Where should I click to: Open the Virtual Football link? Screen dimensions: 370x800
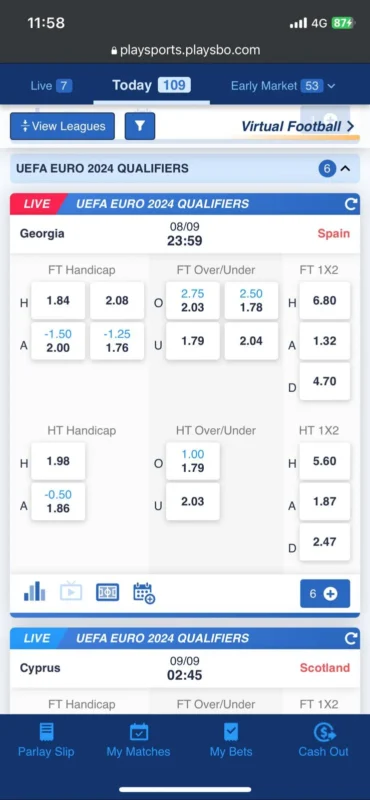coord(298,126)
